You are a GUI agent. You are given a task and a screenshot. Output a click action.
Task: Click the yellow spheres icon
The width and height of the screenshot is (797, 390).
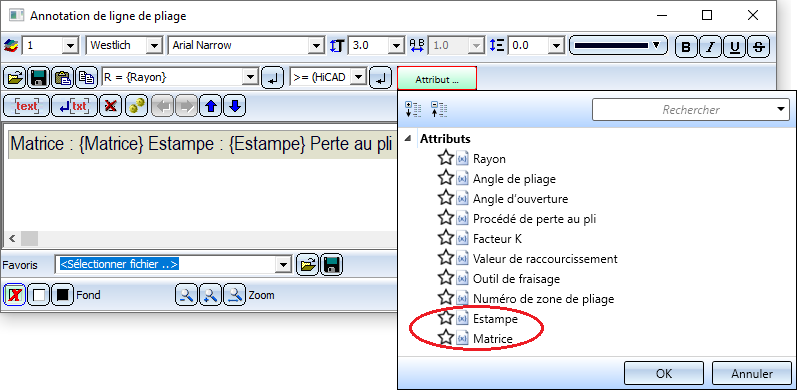[x=136, y=105]
